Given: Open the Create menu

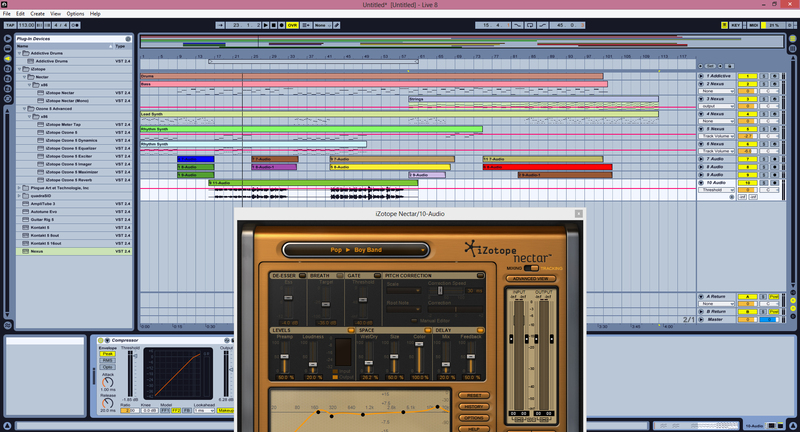Looking at the screenshot, I should (37, 14).
